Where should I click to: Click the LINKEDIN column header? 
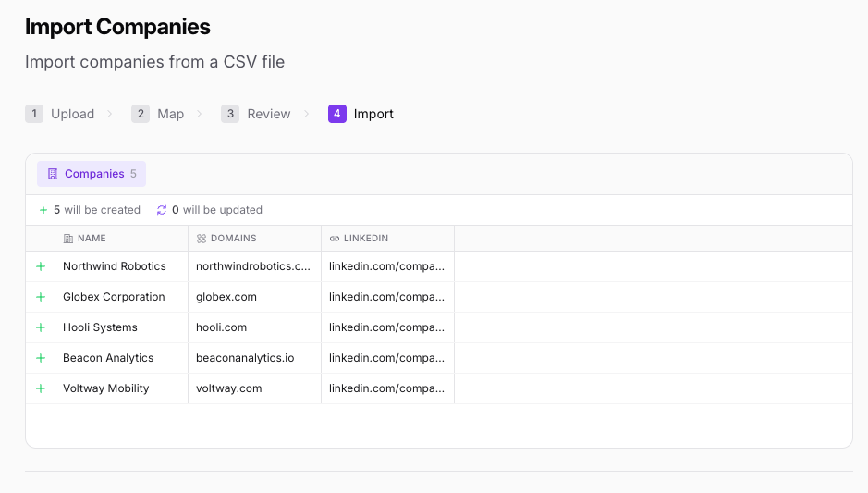tap(388, 239)
